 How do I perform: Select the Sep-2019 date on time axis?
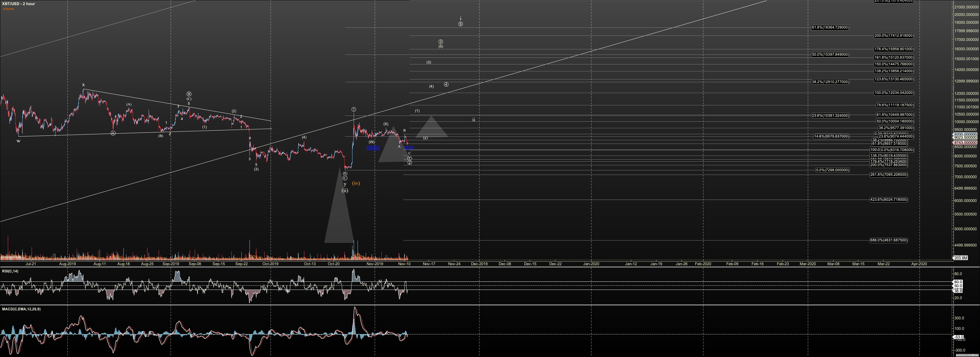coord(171,264)
